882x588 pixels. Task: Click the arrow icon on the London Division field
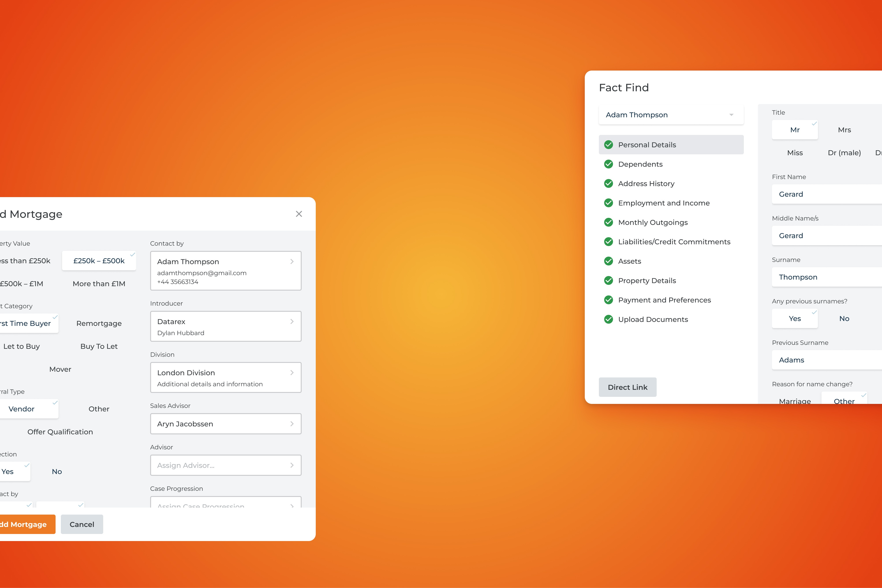(x=292, y=372)
